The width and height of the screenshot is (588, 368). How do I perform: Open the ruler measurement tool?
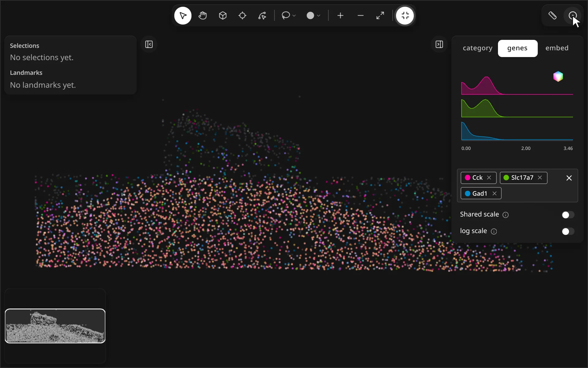552,16
